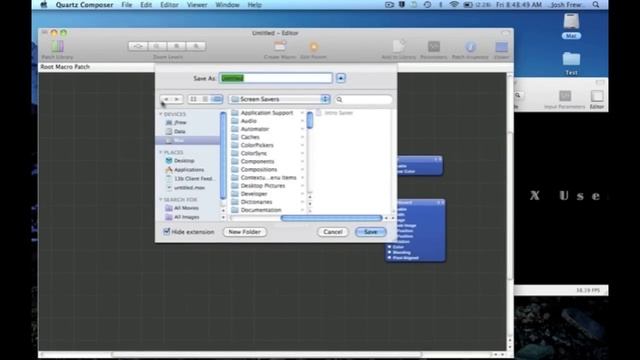Click the Save As filename field
Viewport: 640px width, 360px height.
276,78
